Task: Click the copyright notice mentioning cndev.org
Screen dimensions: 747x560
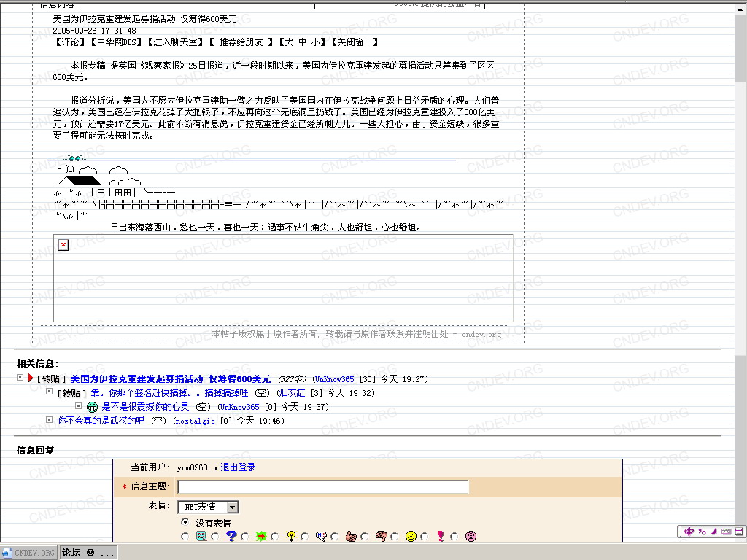Action: pyautogui.click(x=356, y=334)
